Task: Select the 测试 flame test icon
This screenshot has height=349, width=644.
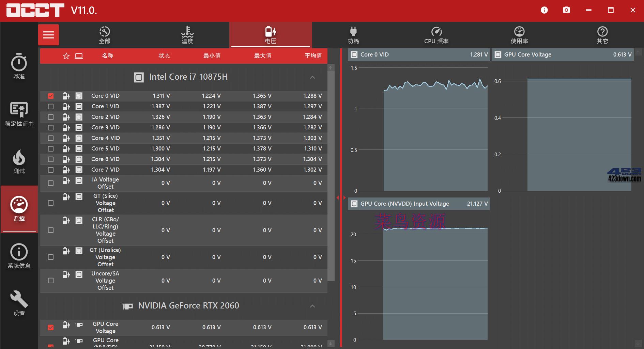Action: click(19, 161)
